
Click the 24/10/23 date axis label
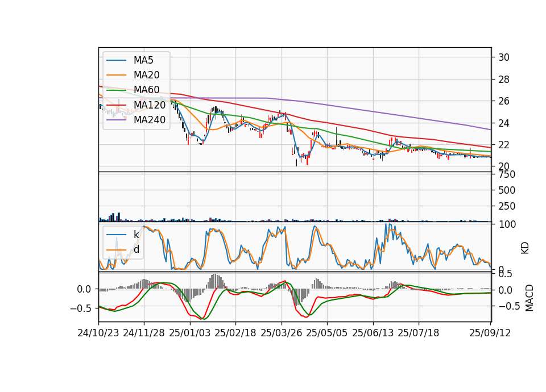point(98,333)
